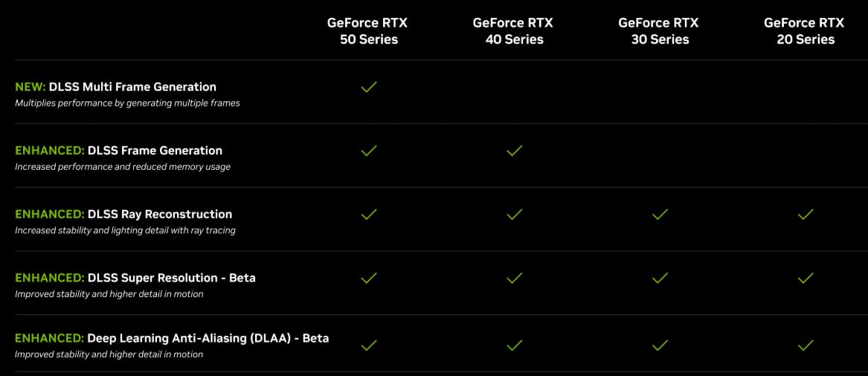Click the DLSS Super Resolution - Beta title

pyautogui.click(x=171, y=278)
